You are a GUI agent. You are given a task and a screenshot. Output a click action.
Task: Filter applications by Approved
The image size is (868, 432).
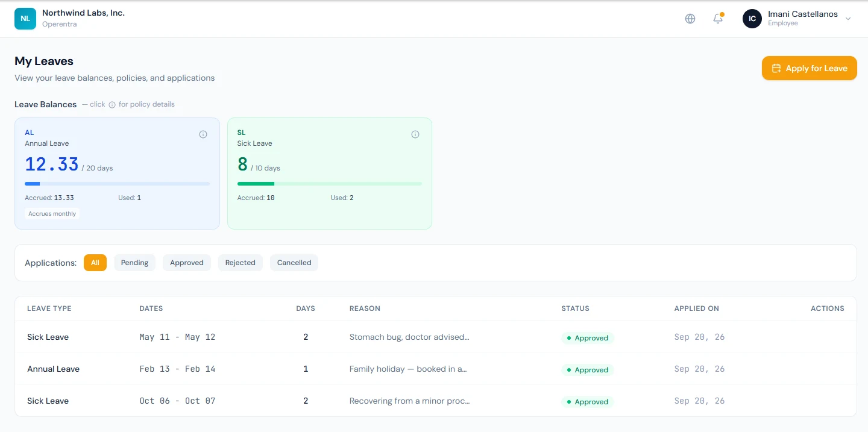(x=187, y=263)
